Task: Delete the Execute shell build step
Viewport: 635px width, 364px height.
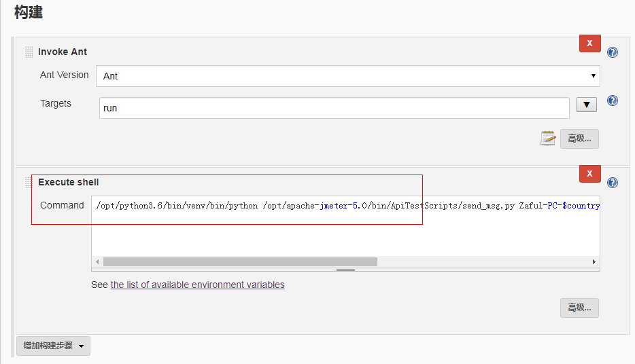Action: [589, 173]
